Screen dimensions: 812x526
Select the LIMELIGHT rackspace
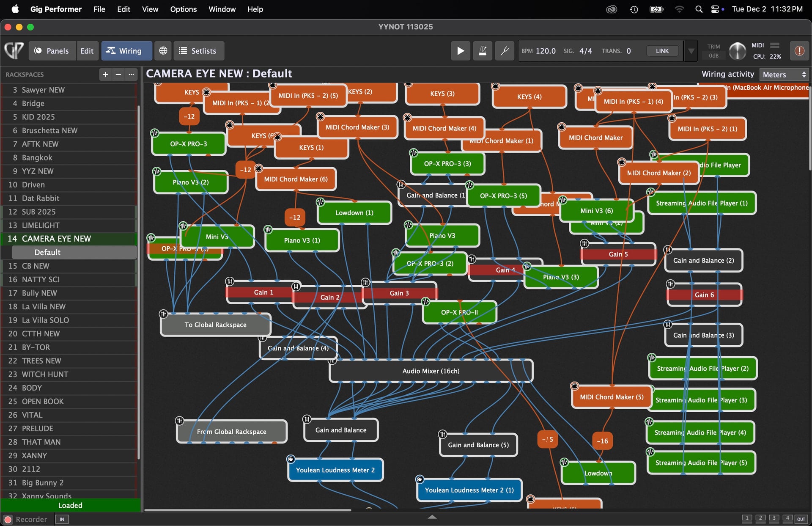tap(41, 225)
